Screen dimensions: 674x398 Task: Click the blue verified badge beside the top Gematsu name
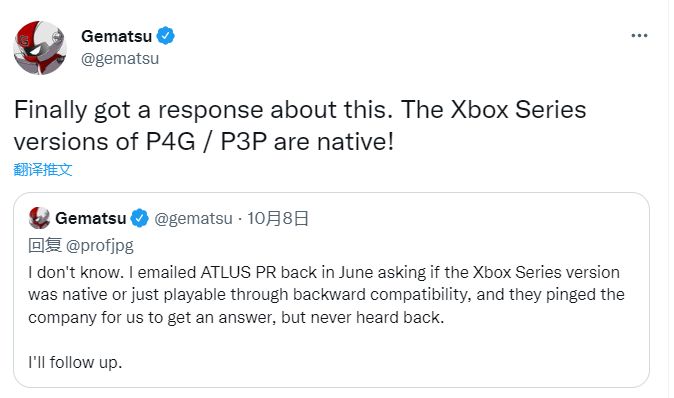[x=165, y=36]
